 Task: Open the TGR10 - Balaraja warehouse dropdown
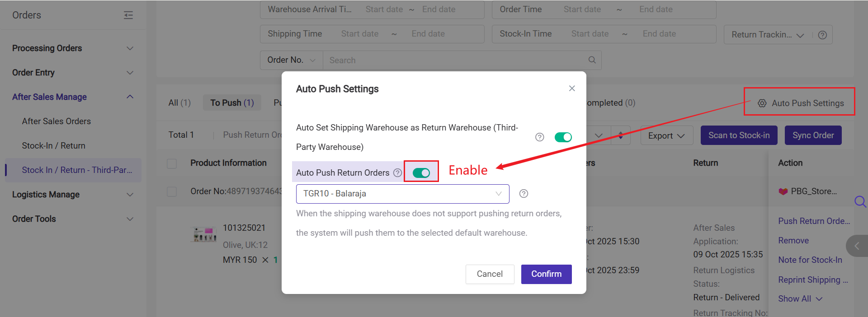(x=402, y=194)
